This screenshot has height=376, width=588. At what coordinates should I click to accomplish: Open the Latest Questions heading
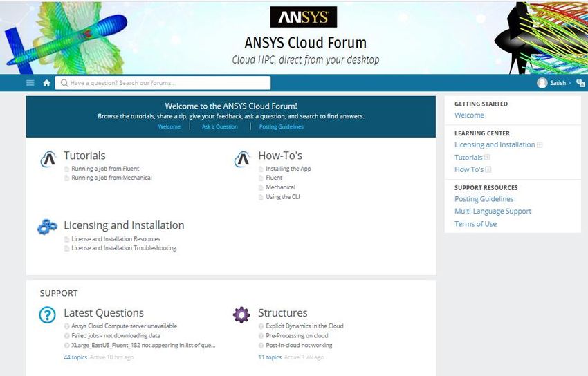point(104,312)
